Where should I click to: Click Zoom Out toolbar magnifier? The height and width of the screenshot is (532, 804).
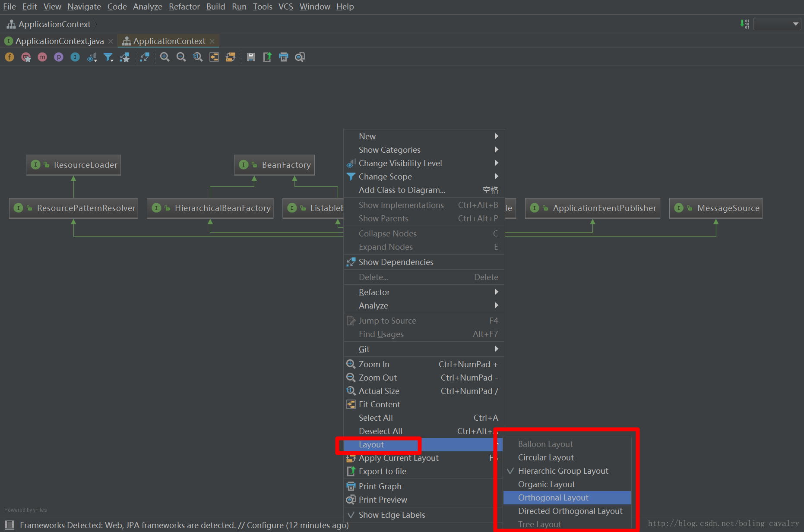point(181,57)
